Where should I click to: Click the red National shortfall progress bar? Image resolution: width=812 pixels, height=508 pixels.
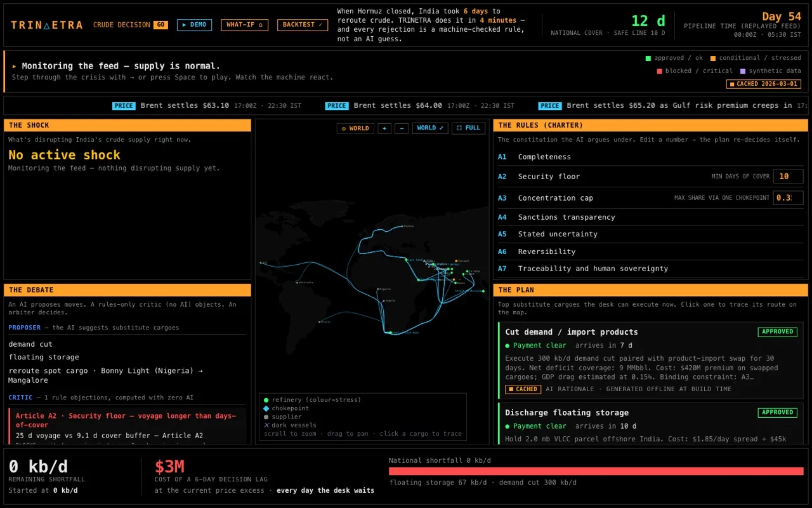(x=596, y=471)
